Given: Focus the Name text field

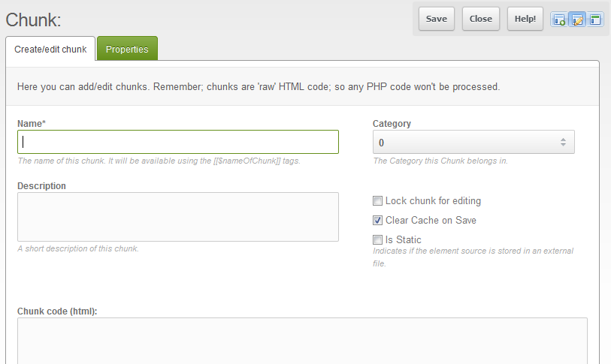Looking at the screenshot, I should [x=178, y=142].
